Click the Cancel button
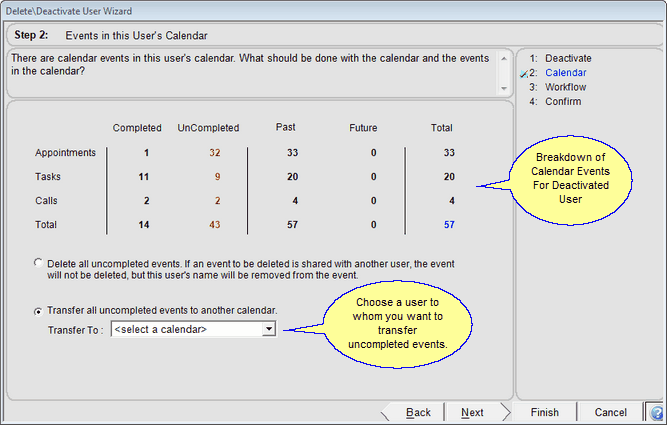This screenshot has width=667, height=425. [610, 412]
